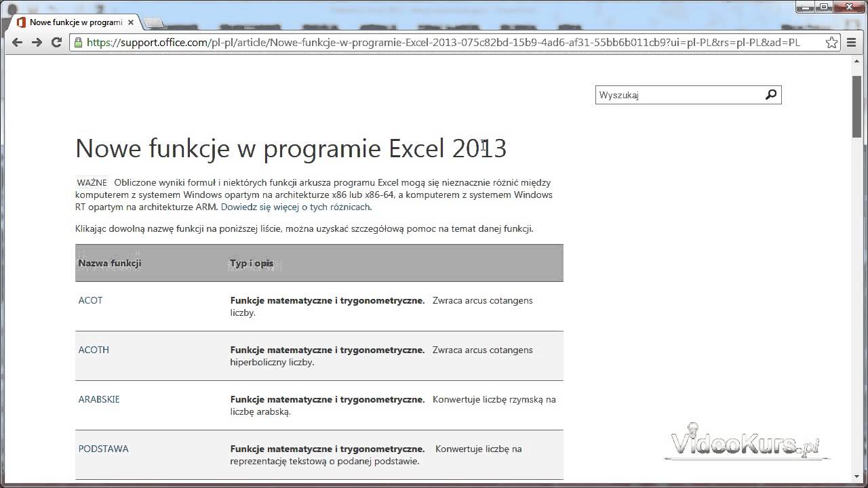Click the green padlock security icon
This screenshot has width=868, height=488.
78,42
